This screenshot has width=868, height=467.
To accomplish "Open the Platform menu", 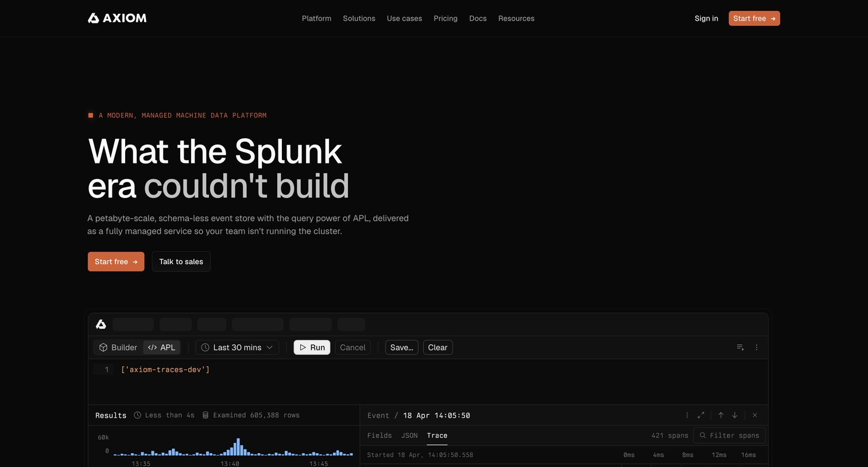I will click(x=316, y=18).
